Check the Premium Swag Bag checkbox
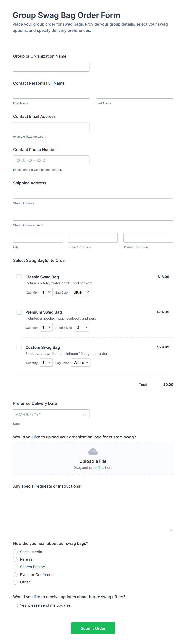Image resolution: width=184 pixels, height=644 pixels. (x=19, y=312)
